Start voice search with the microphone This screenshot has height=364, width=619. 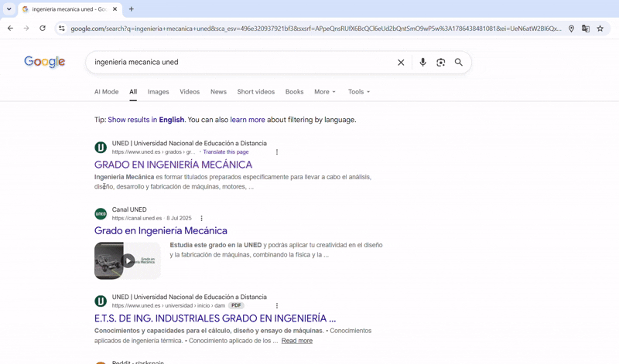coord(422,63)
